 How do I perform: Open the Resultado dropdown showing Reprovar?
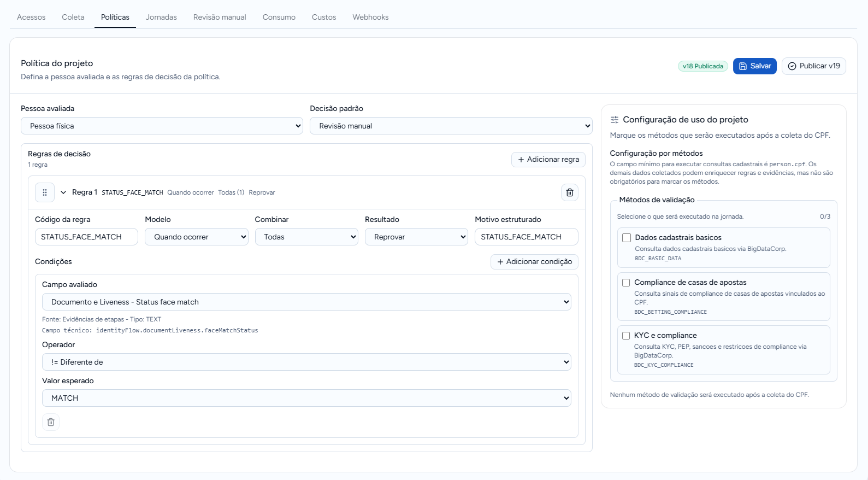pos(416,237)
